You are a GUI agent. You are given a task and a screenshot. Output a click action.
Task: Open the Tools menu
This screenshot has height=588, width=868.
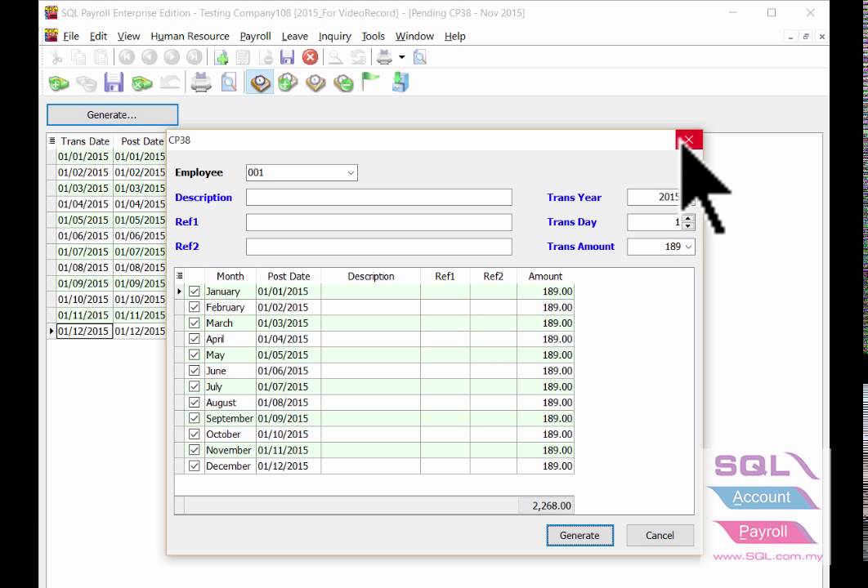pyautogui.click(x=373, y=36)
